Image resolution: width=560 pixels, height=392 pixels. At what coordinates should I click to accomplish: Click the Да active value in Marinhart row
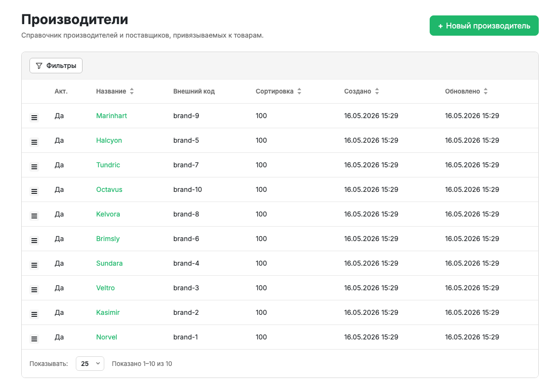(x=59, y=116)
